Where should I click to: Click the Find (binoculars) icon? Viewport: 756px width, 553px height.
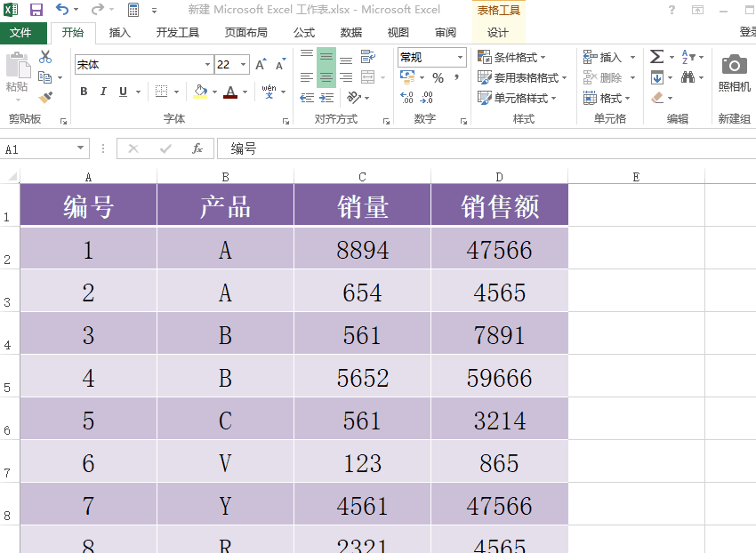coord(688,78)
